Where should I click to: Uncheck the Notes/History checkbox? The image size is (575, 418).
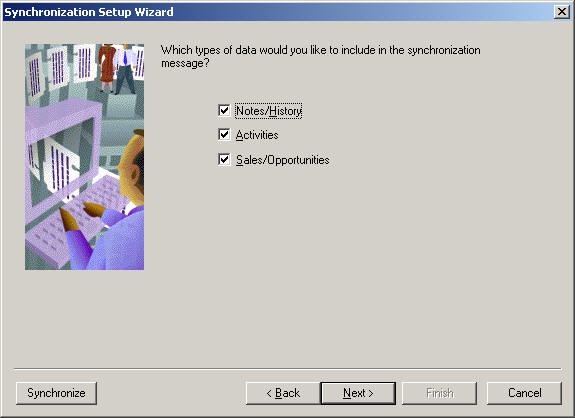point(224,110)
